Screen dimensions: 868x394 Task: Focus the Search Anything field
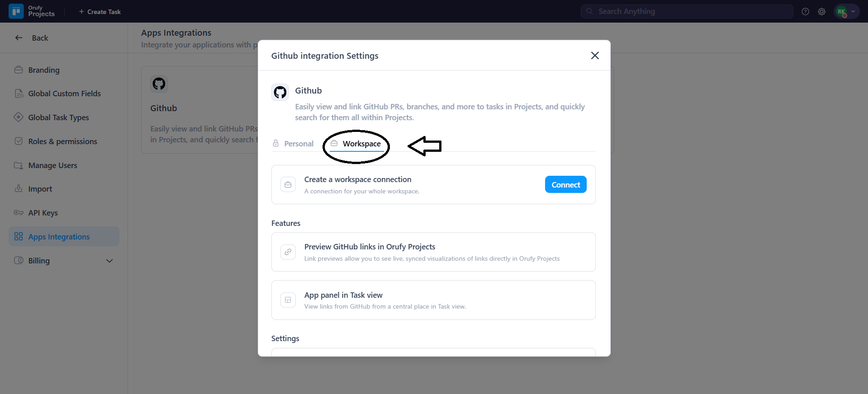coord(687,12)
